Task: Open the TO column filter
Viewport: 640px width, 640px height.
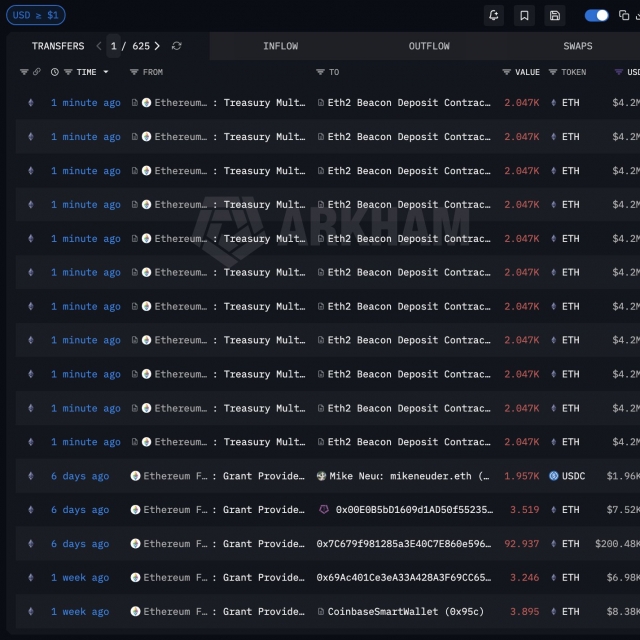Action: tap(320, 72)
